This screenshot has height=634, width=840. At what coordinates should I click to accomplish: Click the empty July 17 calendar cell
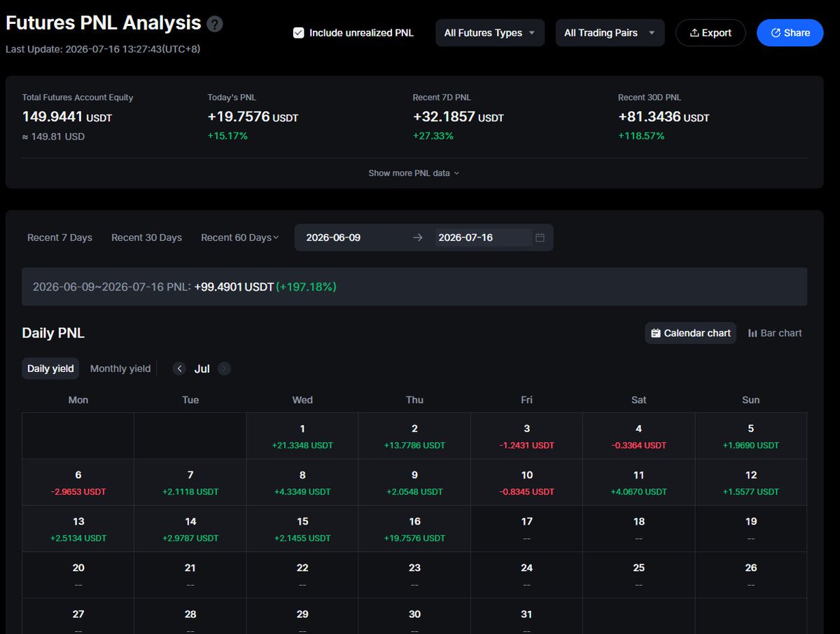pyautogui.click(x=526, y=528)
